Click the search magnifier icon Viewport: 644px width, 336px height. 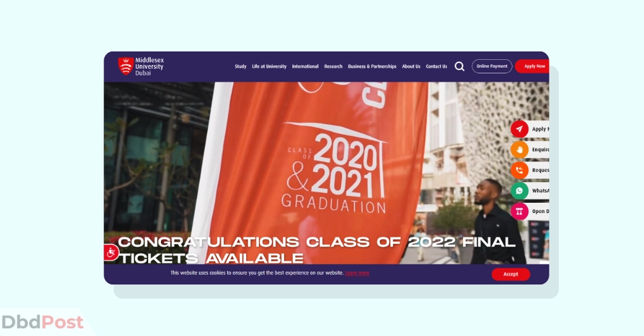coord(459,66)
